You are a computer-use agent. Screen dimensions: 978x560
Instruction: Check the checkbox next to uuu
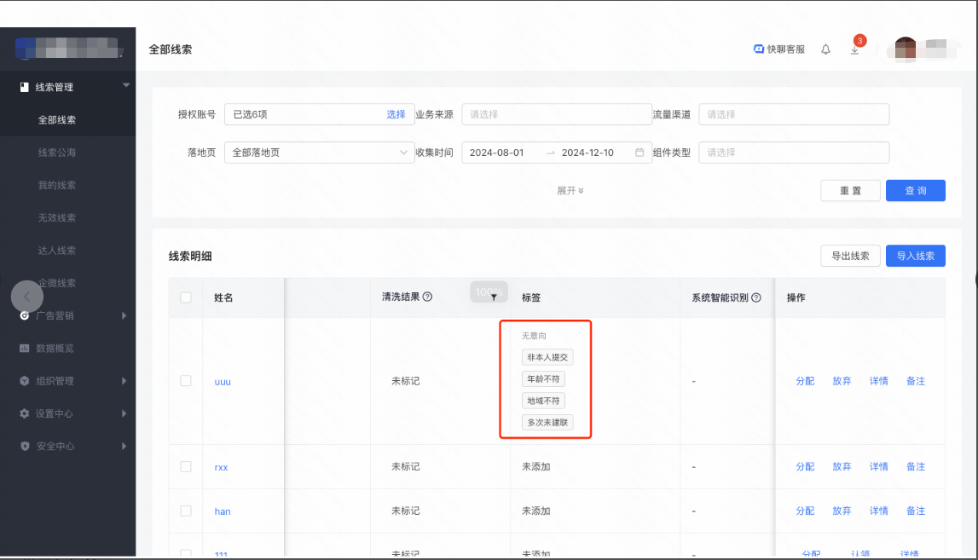(184, 381)
